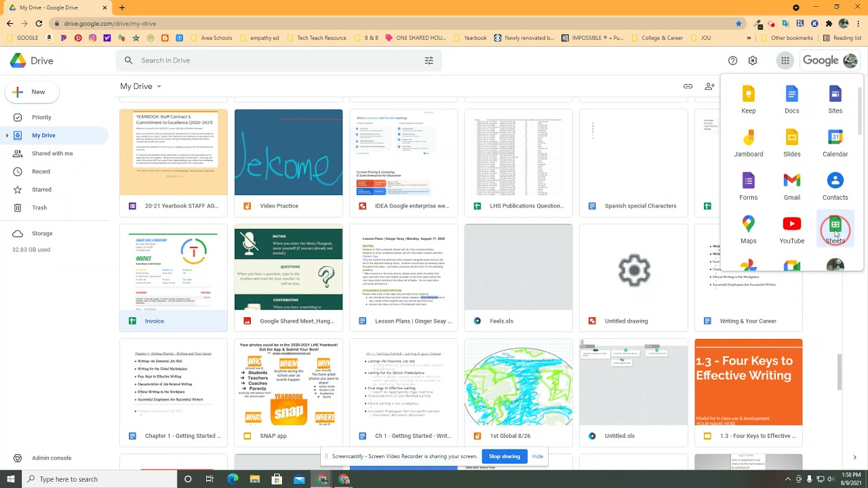
Task: Open Gmail from the apps grid
Action: coord(791,186)
